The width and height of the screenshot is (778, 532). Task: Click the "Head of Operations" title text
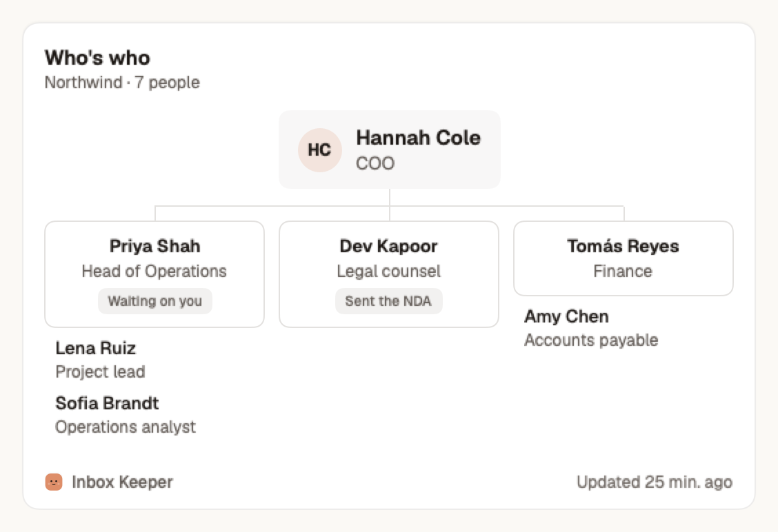coord(154,272)
